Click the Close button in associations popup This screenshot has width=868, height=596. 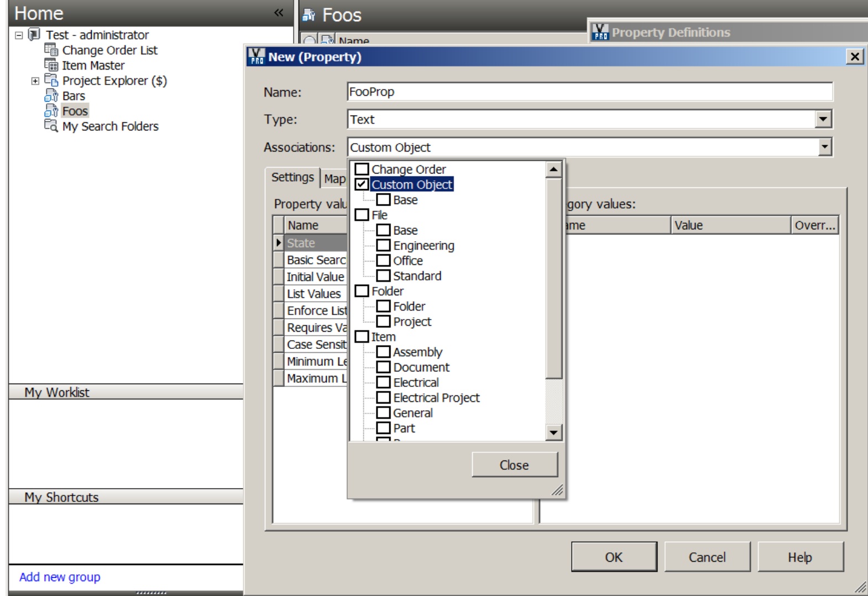515,465
